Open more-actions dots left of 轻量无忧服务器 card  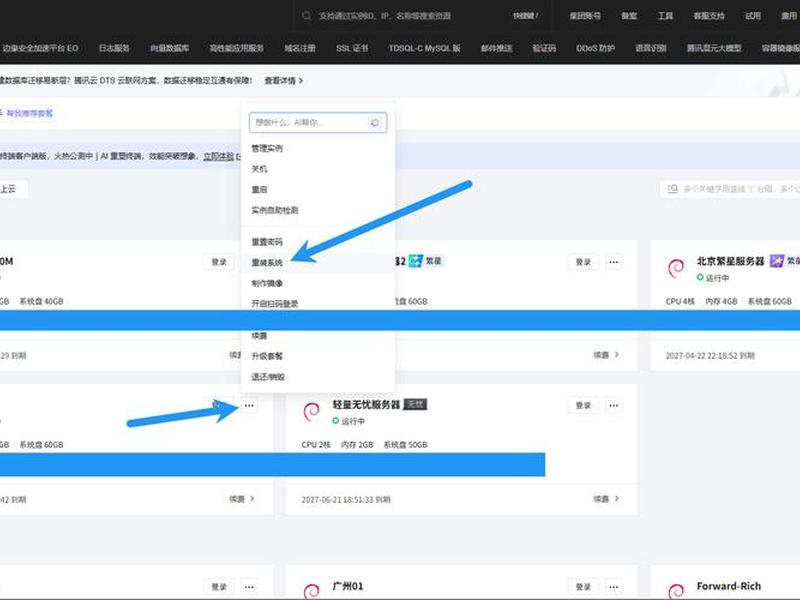[x=249, y=406]
